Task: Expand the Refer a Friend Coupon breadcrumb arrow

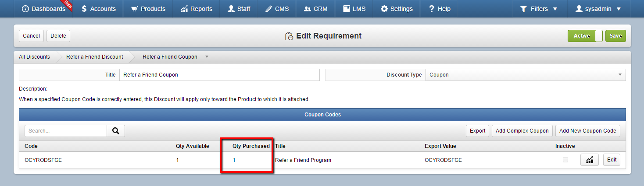Action: pos(207,57)
